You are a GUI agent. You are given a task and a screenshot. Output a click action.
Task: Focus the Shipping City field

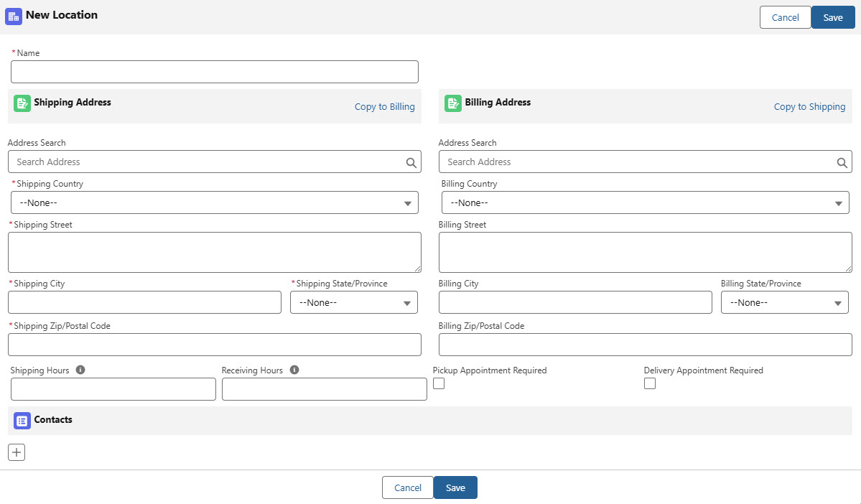pyautogui.click(x=144, y=302)
